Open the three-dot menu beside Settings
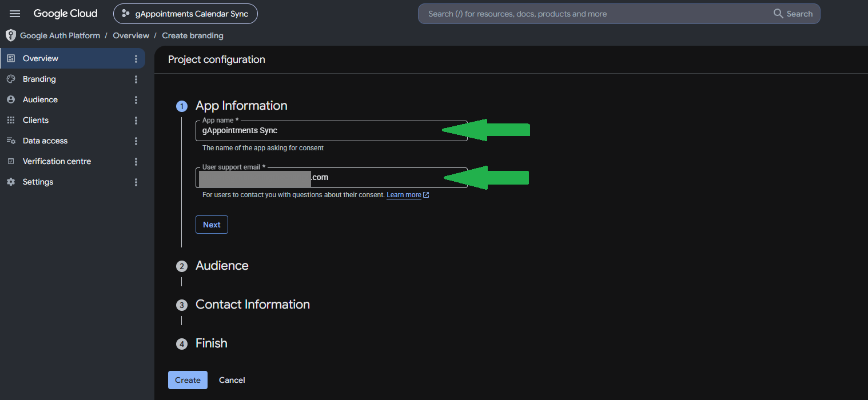Image resolution: width=868 pixels, height=400 pixels. tap(136, 182)
